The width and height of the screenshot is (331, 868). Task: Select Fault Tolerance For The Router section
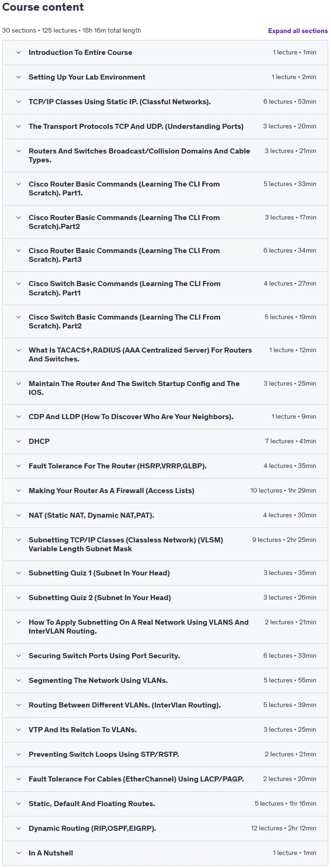165,466
